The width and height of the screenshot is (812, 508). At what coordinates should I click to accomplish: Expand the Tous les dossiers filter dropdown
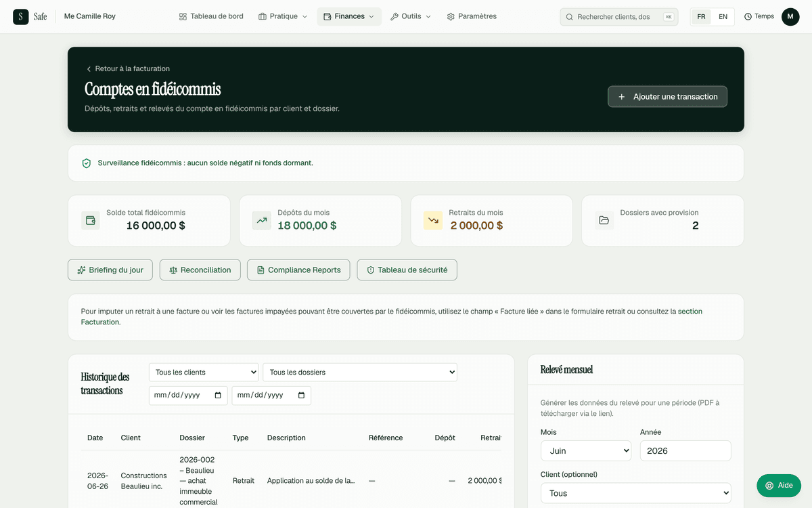tap(360, 372)
